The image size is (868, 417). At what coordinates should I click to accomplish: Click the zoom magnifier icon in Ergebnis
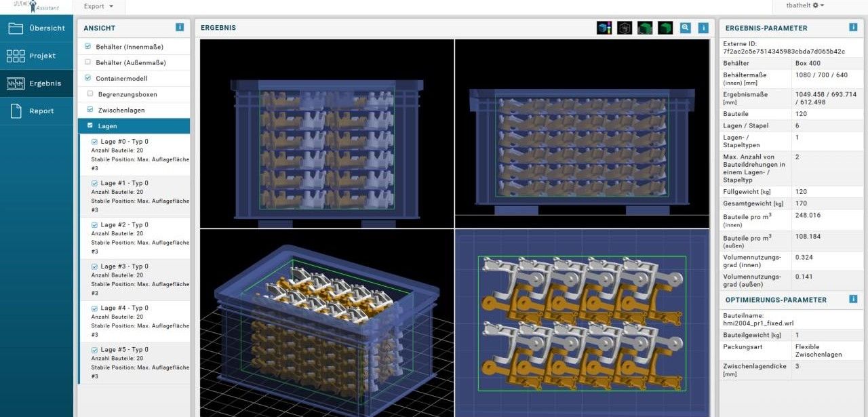686,28
